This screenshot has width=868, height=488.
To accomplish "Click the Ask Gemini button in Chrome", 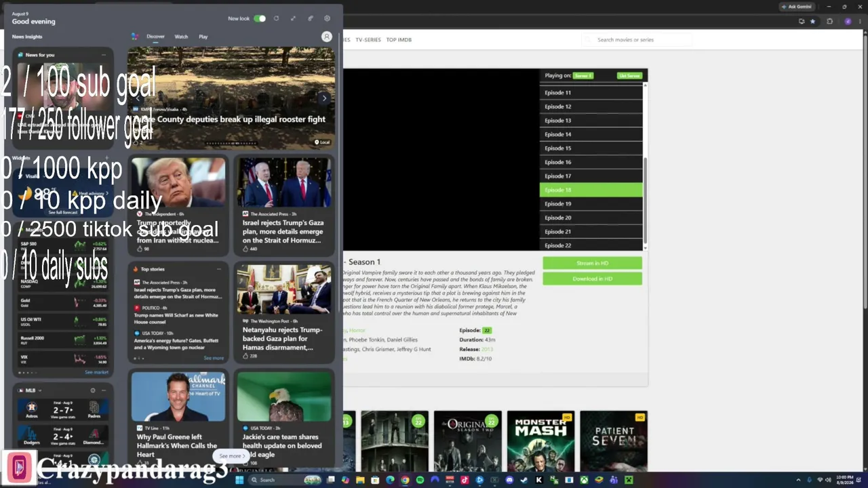I will (796, 7).
